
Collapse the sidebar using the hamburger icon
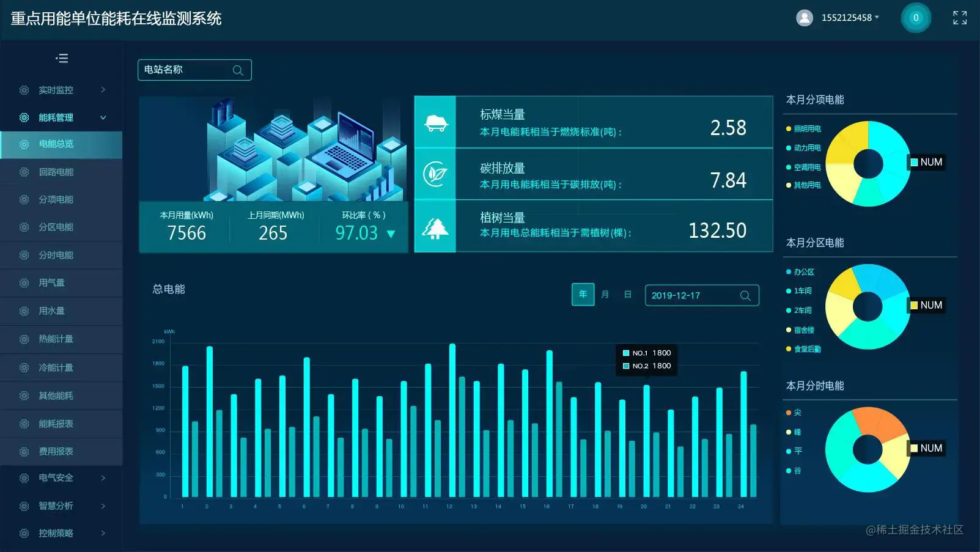(62, 58)
